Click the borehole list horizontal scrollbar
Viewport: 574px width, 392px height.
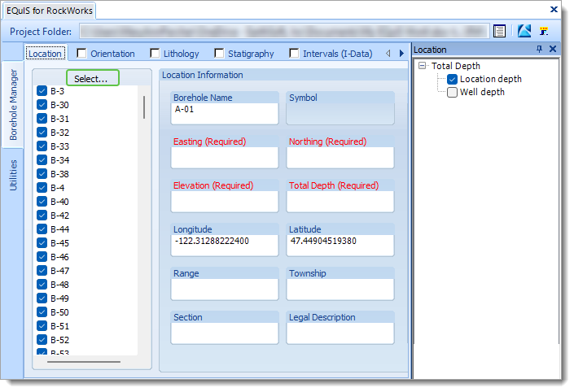pos(84,362)
